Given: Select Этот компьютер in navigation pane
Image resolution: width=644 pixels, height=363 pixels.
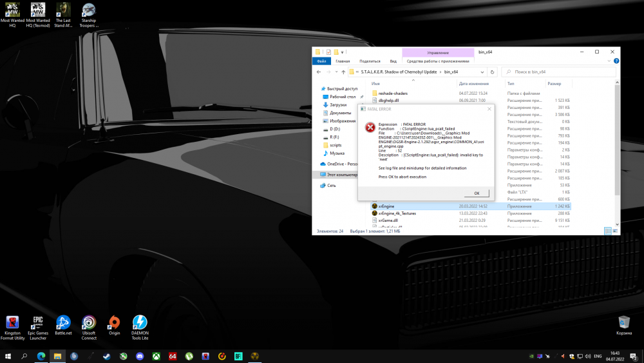Looking at the screenshot, I should coord(342,175).
